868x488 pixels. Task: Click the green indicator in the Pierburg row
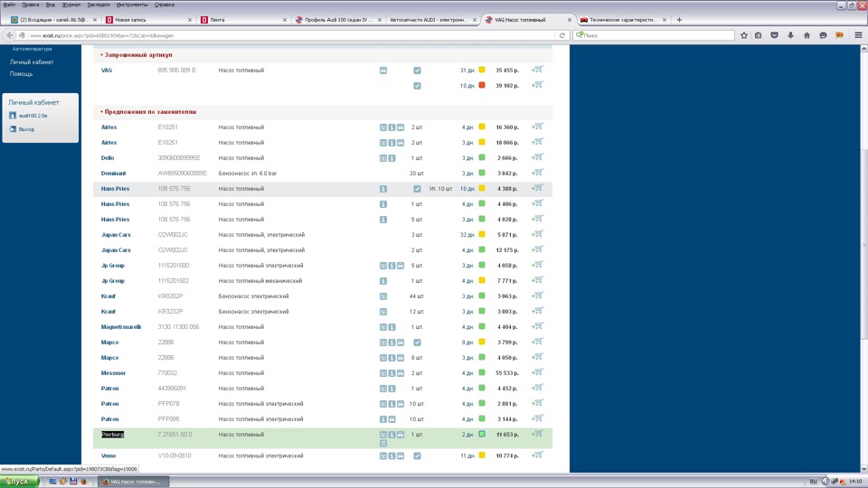pos(482,435)
